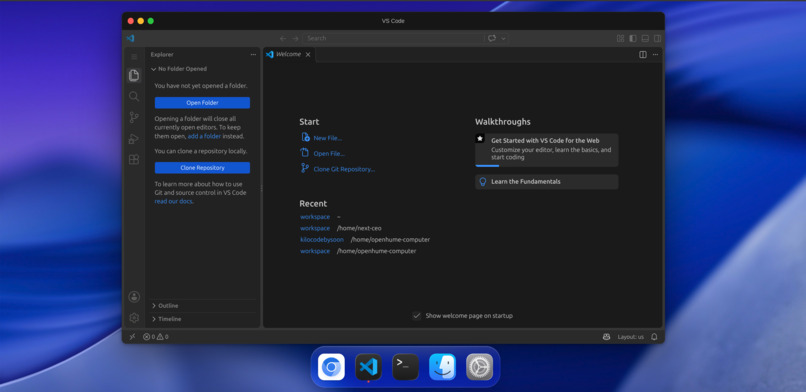This screenshot has height=392, width=806.
Task: Expand the Timeline section
Action: tap(203, 319)
